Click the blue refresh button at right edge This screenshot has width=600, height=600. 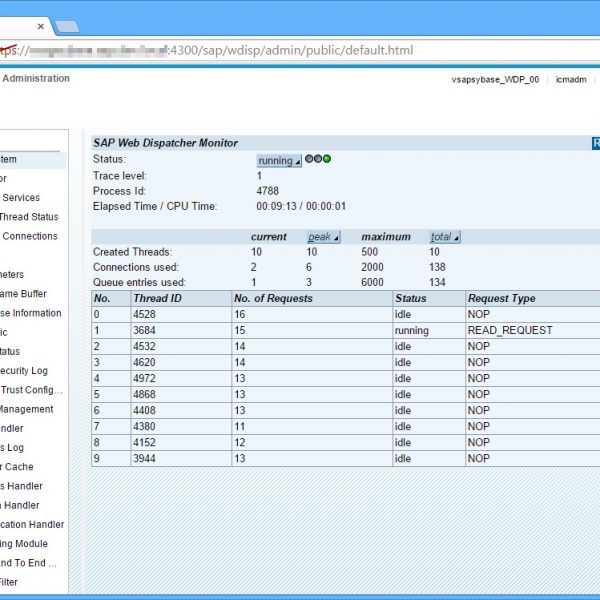click(x=596, y=143)
